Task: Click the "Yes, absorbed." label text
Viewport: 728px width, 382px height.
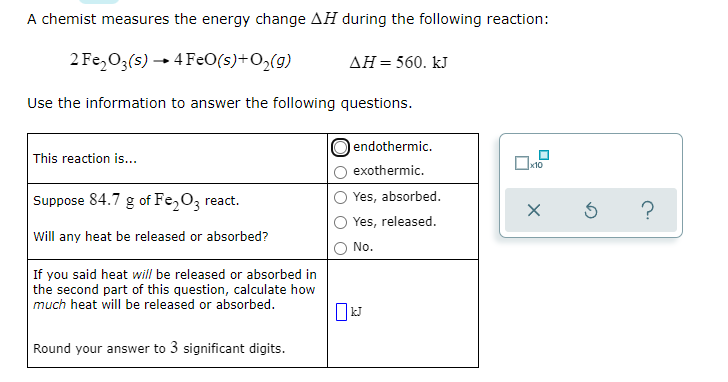Action: click(396, 197)
